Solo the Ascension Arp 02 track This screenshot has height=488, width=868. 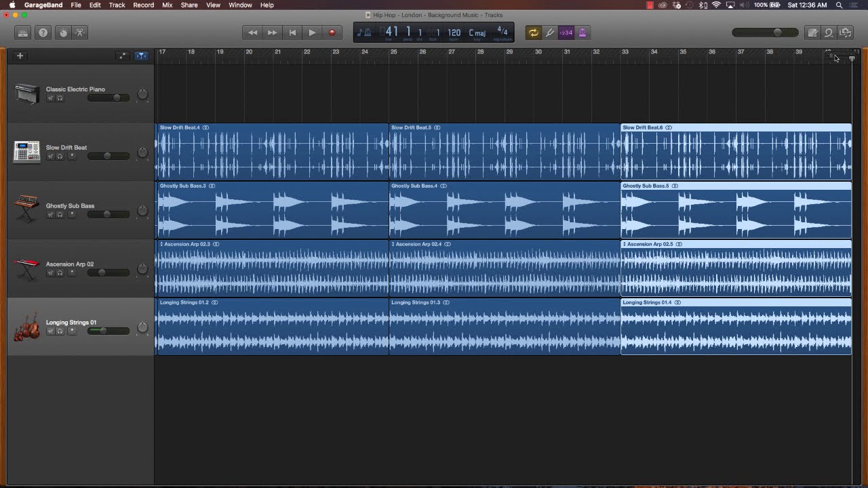click(x=60, y=273)
